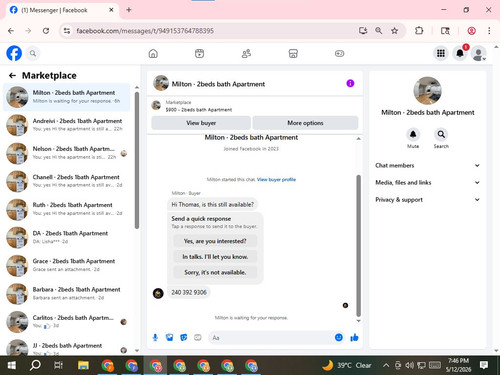Send quick reply 'Yes, are you interested?'
The height and width of the screenshot is (375, 500).
(x=215, y=241)
